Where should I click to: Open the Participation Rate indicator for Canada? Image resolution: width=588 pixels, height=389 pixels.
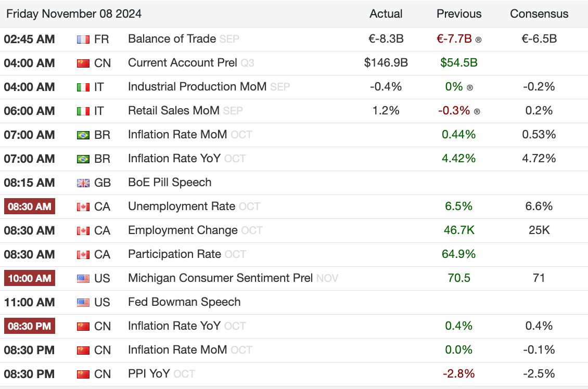pos(174,254)
